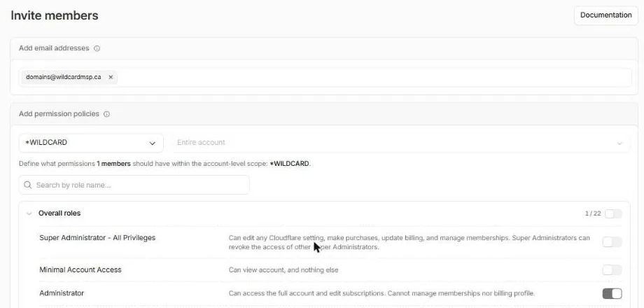Click the Super Administrator - All Privileges label
The height and width of the screenshot is (308, 644).
[97, 238]
